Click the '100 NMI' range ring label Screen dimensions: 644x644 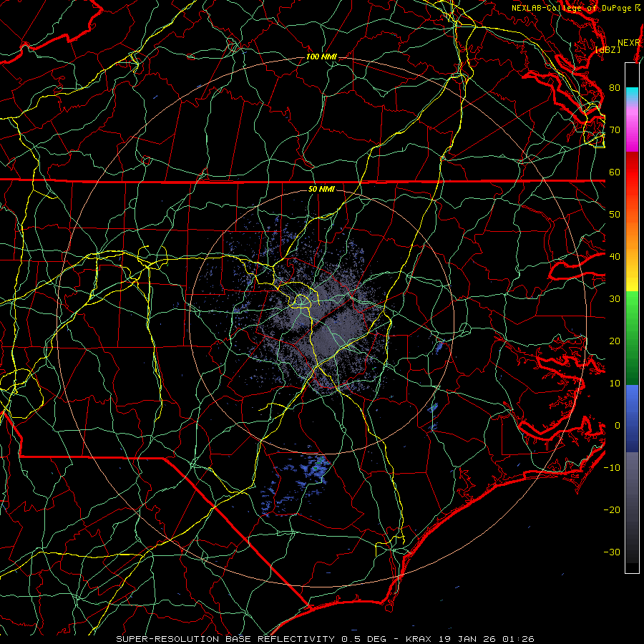point(321,57)
